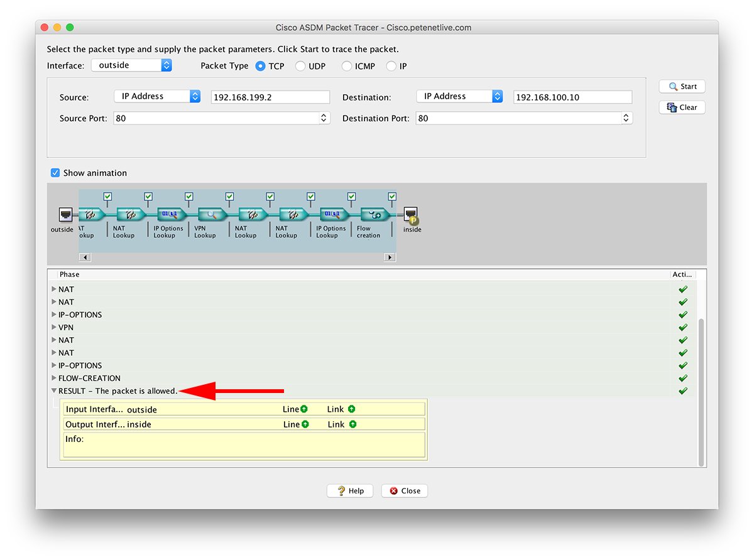754x560 pixels.
Task: Click the Close button at the bottom
Action: pos(405,491)
